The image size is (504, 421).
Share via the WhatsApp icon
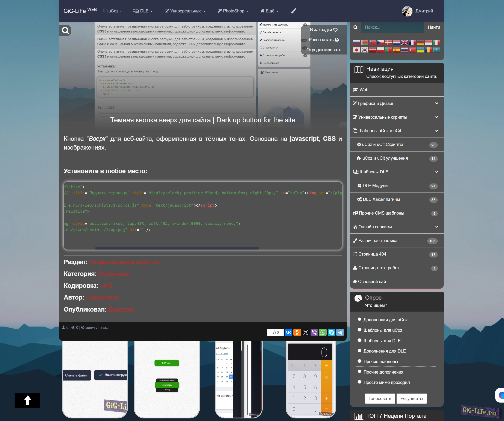click(323, 332)
